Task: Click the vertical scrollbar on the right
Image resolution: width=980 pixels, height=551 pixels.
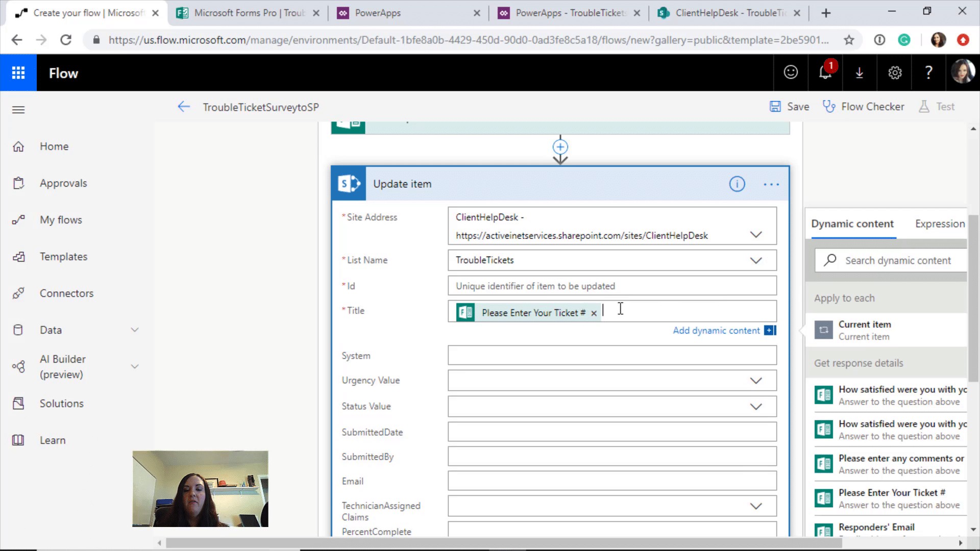Action: [x=973, y=298]
